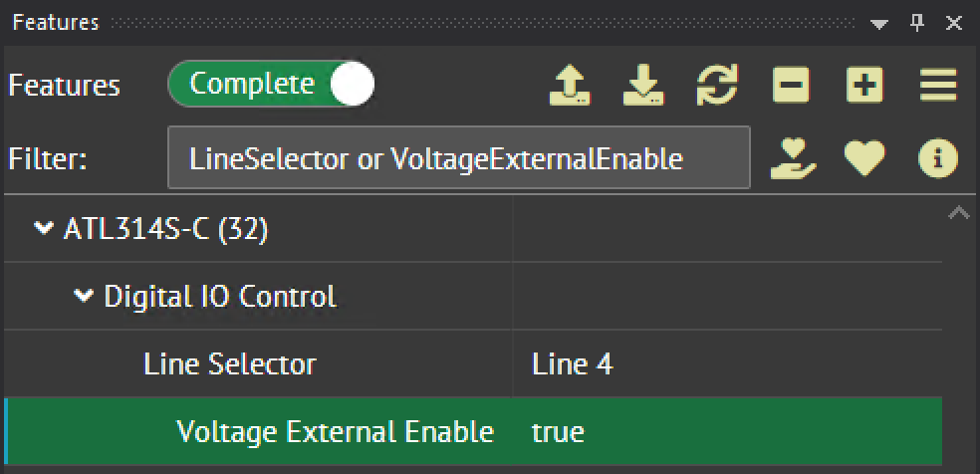Collapse the Digital IO Control group

pos(84,296)
